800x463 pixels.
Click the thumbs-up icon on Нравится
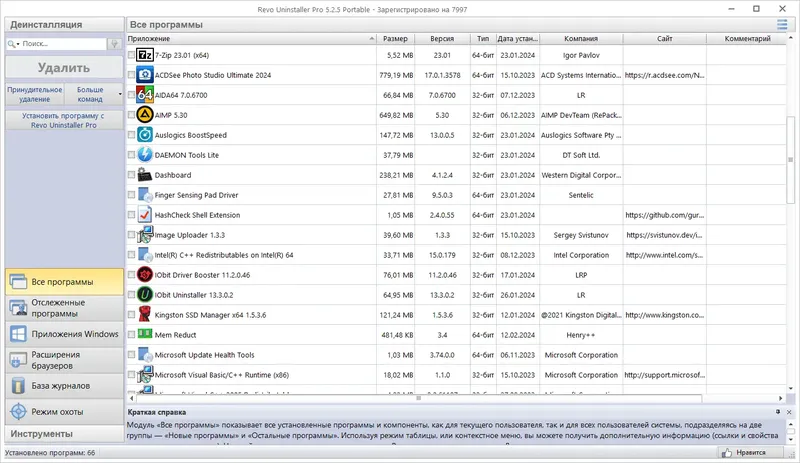click(726, 452)
